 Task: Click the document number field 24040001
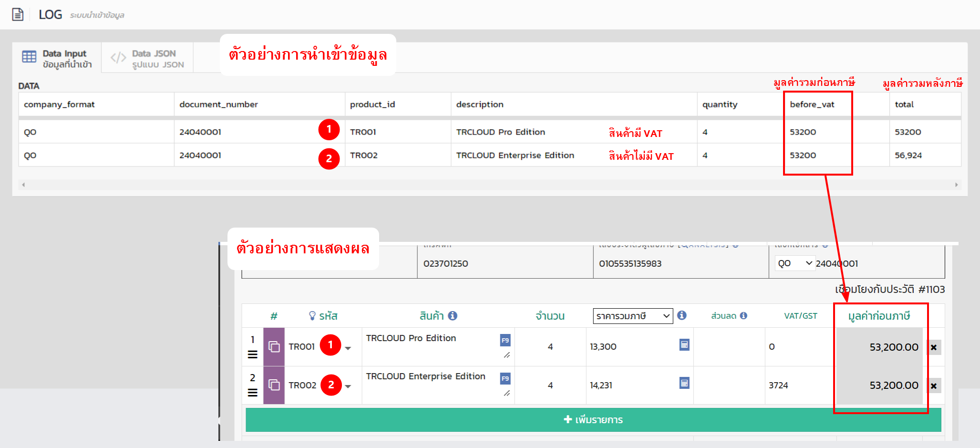pos(837,263)
